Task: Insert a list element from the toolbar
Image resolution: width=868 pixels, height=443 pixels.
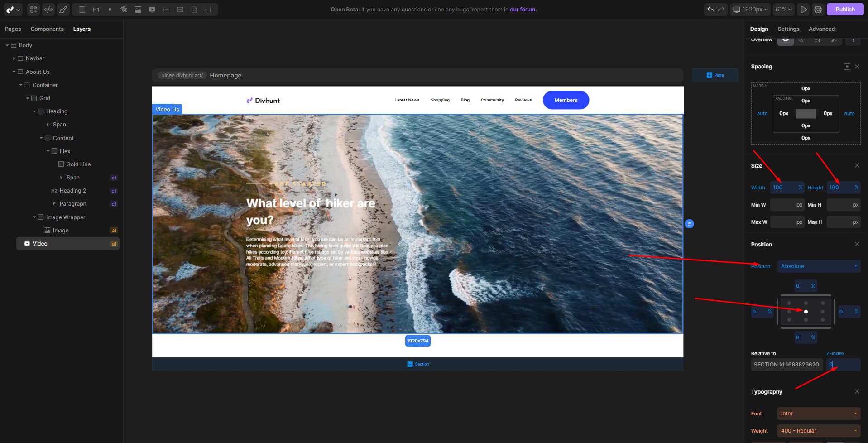Action: coord(166,9)
